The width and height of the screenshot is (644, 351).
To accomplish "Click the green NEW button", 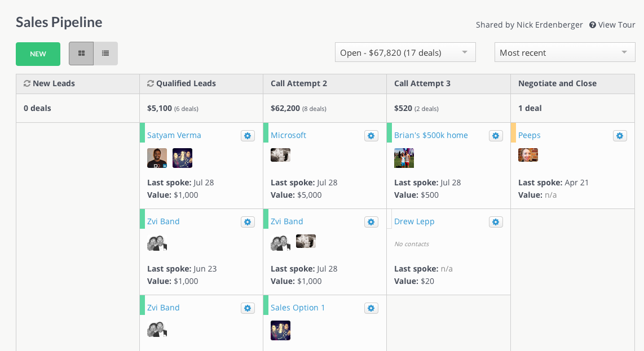I will [x=38, y=54].
